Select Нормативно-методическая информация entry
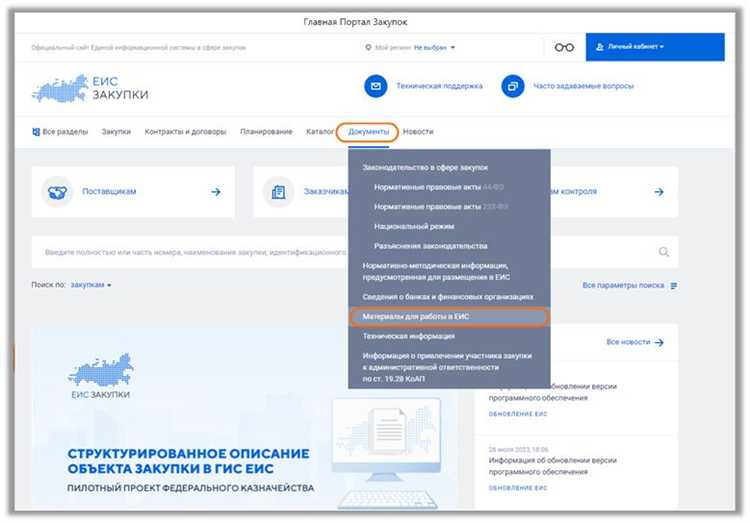Viewport: 750px width, 523px height. pyautogui.click(x=436, y=271)
